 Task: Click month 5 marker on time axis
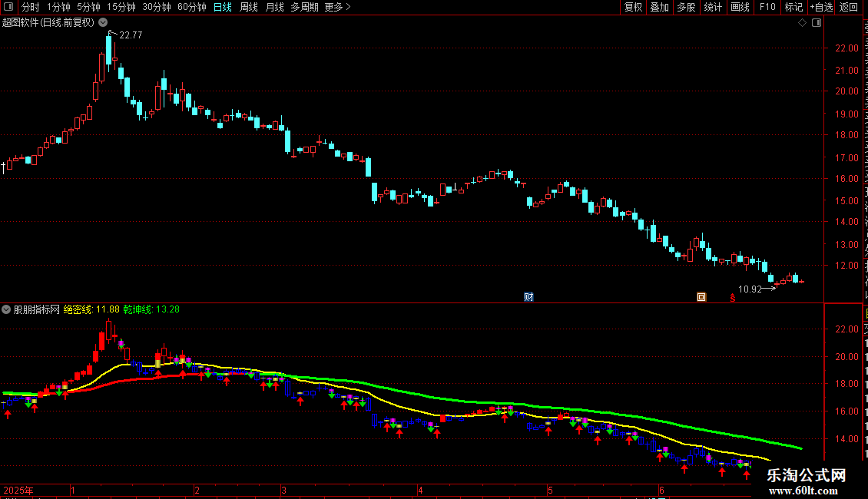pos(550,490)
